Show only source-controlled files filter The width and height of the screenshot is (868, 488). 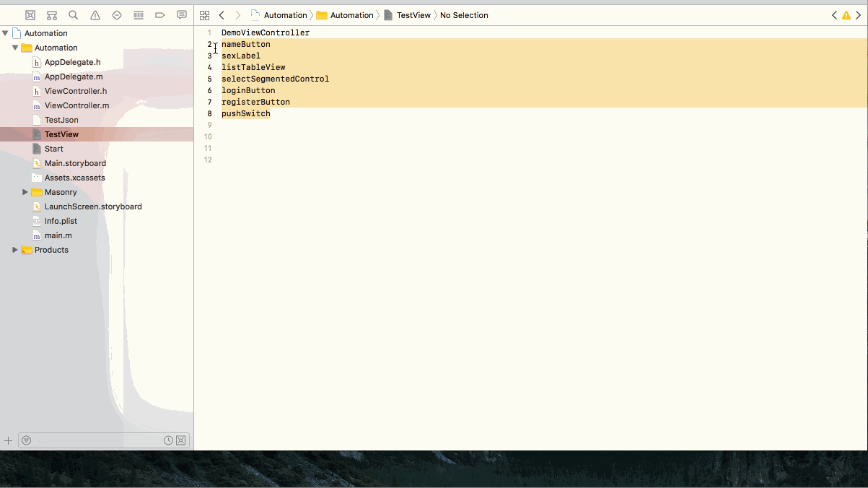(181, 440)
